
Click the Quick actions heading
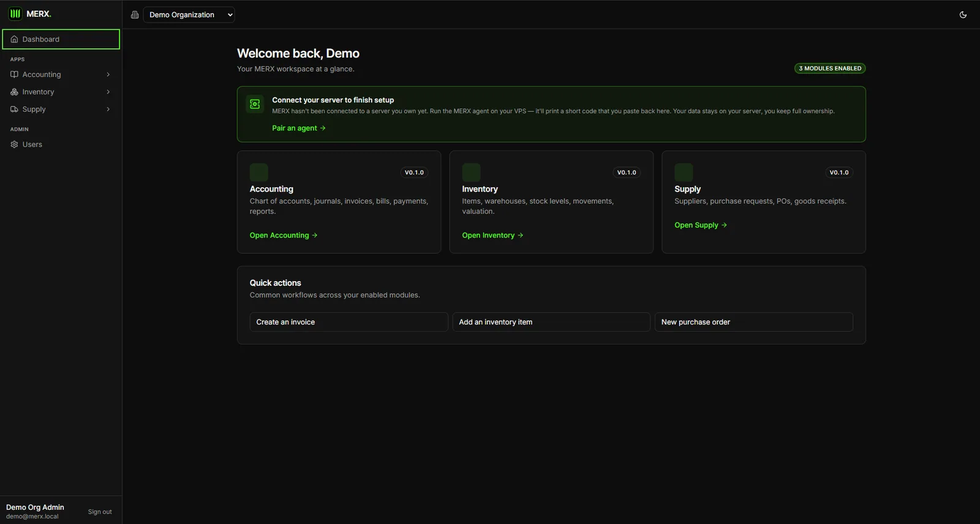point(275,283)
